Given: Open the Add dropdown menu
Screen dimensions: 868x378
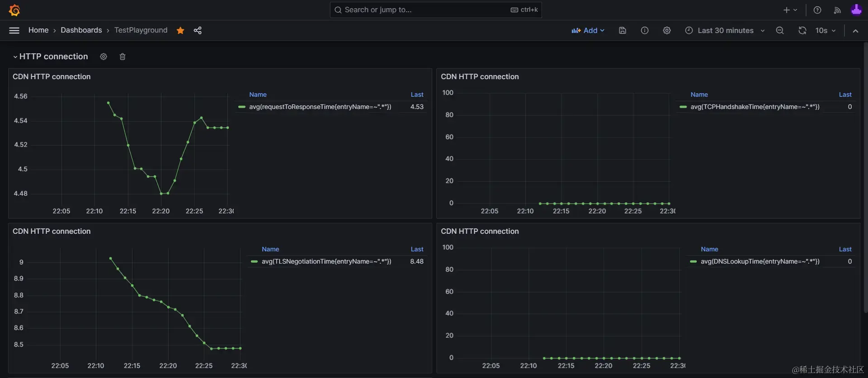Looking at the screenshot, I should 588,30.
